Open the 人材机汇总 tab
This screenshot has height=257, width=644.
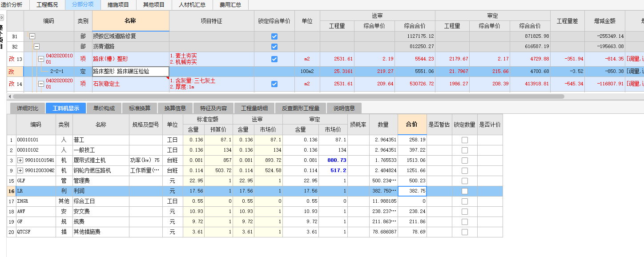(x=192, y=5)
